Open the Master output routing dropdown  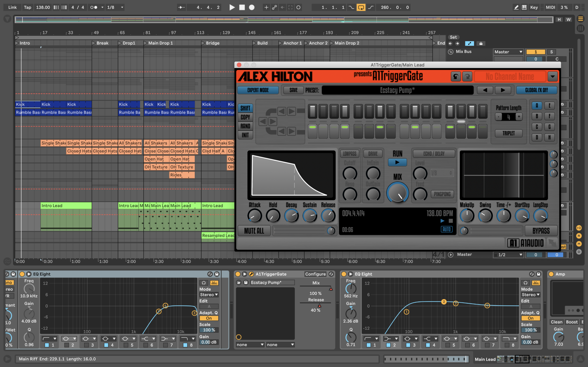tap(508, 52)
